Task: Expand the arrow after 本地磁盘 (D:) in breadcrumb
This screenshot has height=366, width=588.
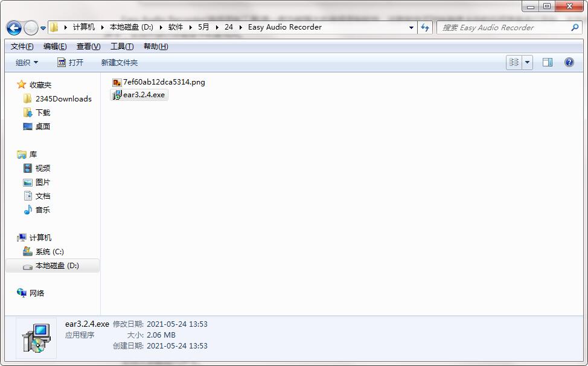Action: [161, 27]
